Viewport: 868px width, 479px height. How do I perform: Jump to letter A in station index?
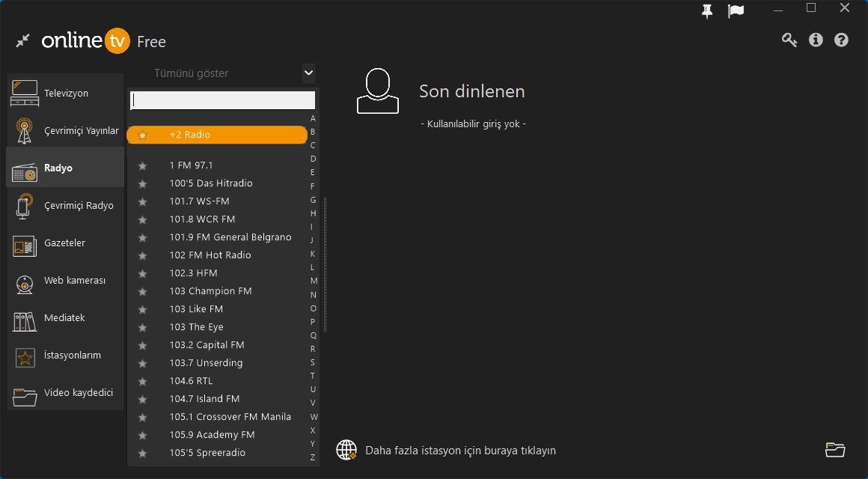click(313, 118)
